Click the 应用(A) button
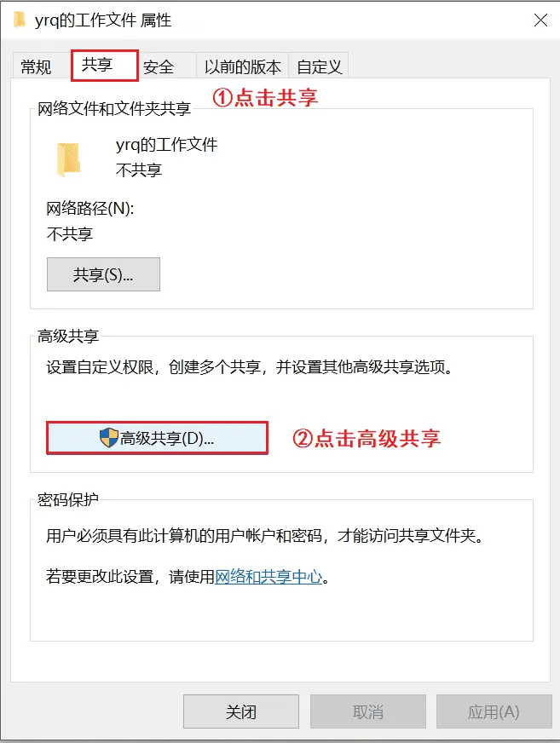560x743 pixels. [x=494, y=711]
